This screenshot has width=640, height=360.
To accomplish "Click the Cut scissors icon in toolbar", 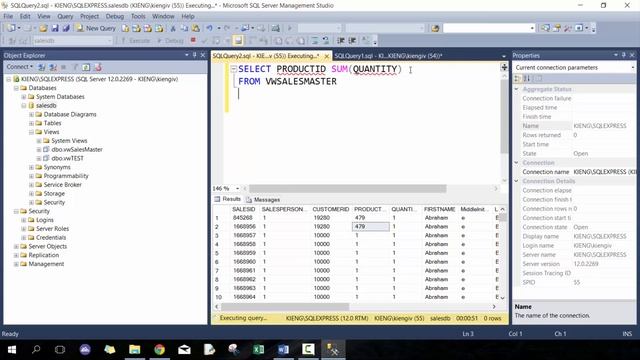I will pos(173,28).
